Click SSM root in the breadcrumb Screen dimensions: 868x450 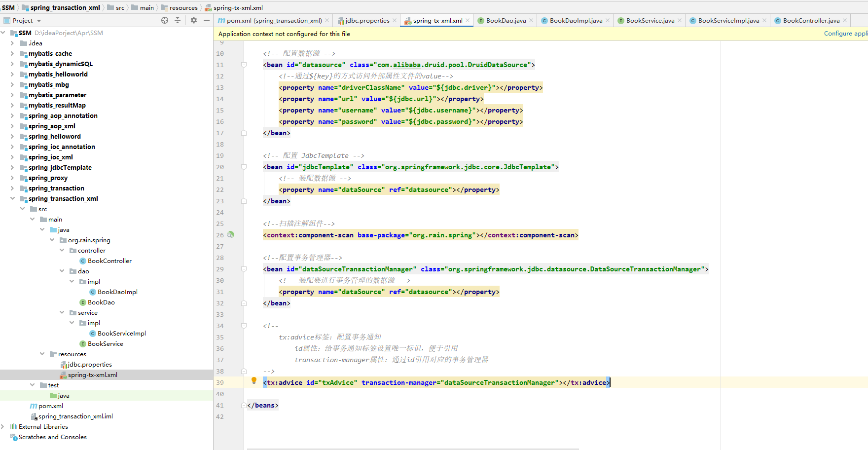click(x=8, y=7)
